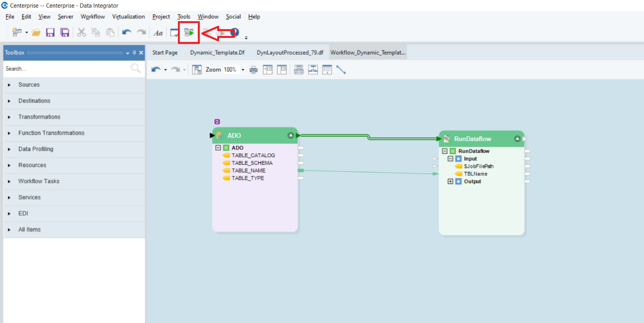
Task: Click the Open folder icon in toolbar
Action: point(36,32)
